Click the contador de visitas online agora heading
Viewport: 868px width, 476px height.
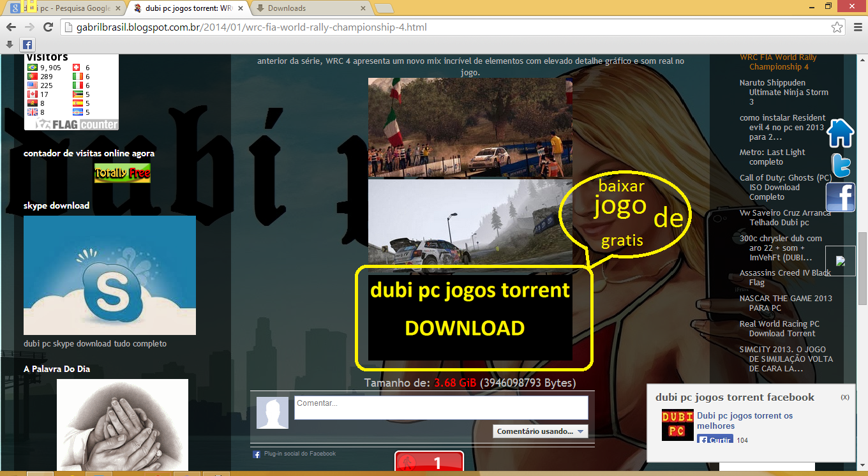(89, 153)
